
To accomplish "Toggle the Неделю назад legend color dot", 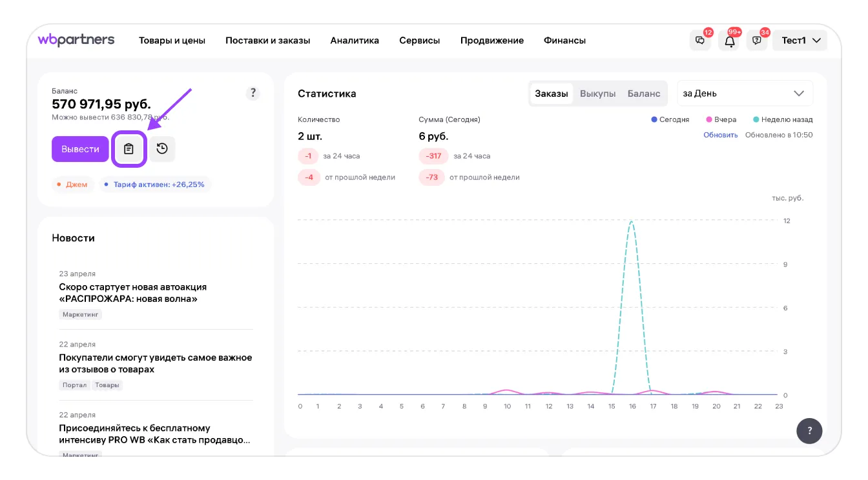I will tap(756, 119).
